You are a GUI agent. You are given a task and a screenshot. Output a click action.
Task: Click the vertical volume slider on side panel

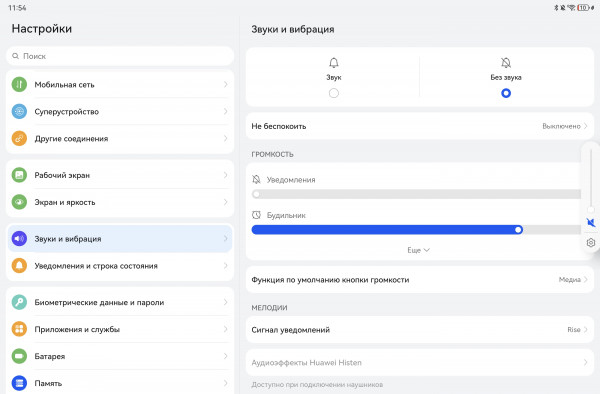coord(591,181)
